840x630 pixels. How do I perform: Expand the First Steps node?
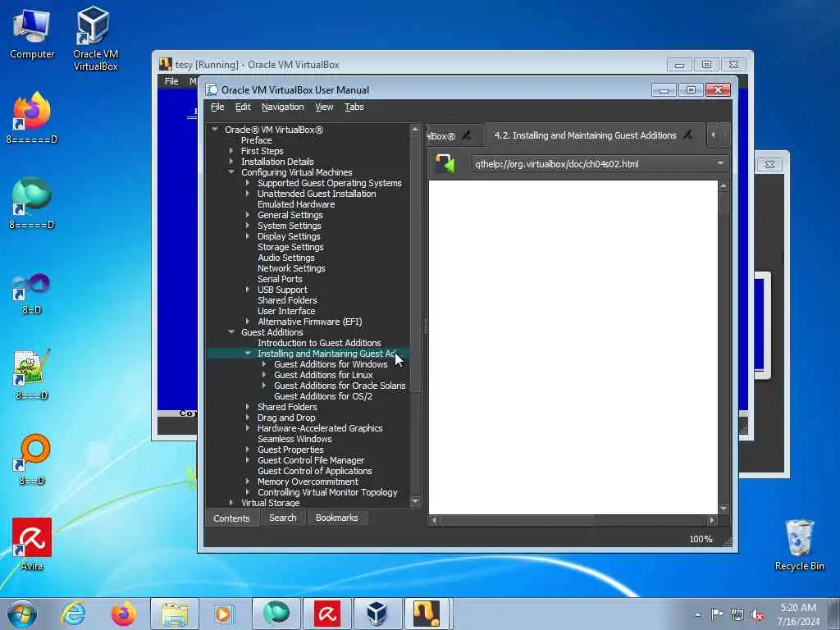(231, 151)
